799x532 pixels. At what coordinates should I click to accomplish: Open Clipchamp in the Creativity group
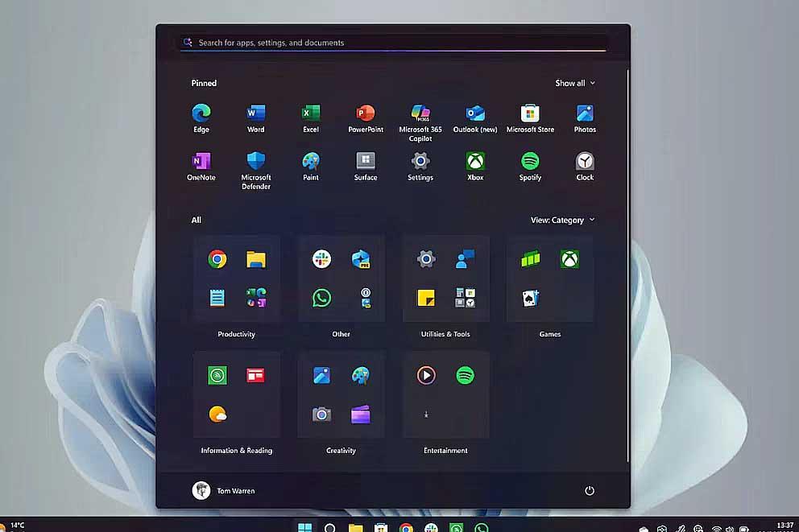pos(360,414)
